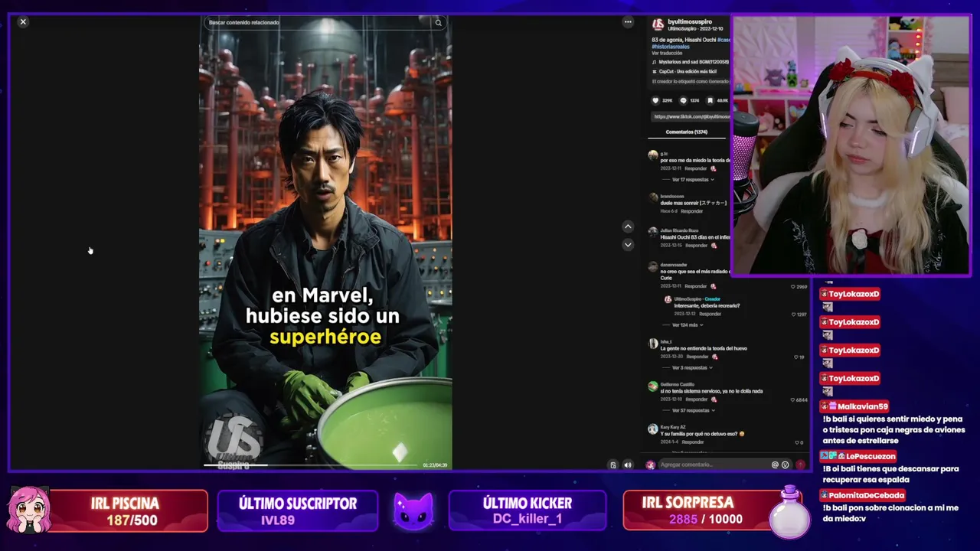The height and width of the screenshot is (551, 980).
Task: Reply to Guillermo Castillo's comment
Action: (x=696, y=399)
